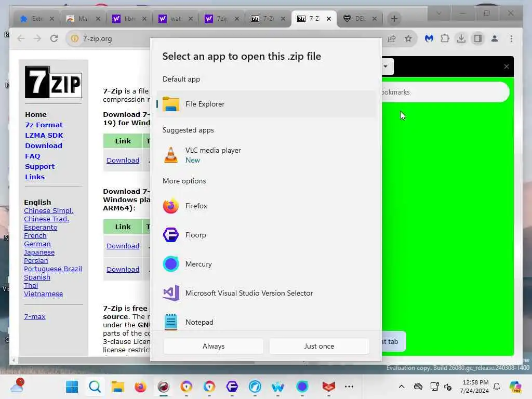Launch Firefox from the taskbar
532x399 pixels.
(x=140, y=387)
